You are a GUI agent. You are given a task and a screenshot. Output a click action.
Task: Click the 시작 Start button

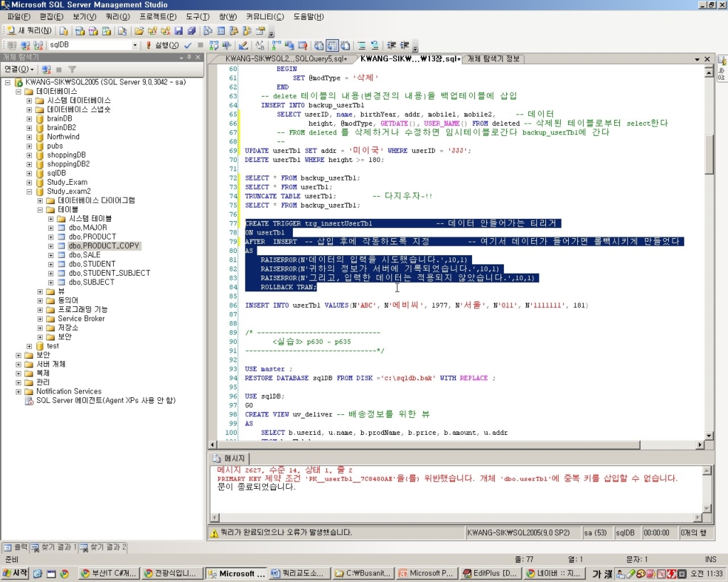coord(15,573)
